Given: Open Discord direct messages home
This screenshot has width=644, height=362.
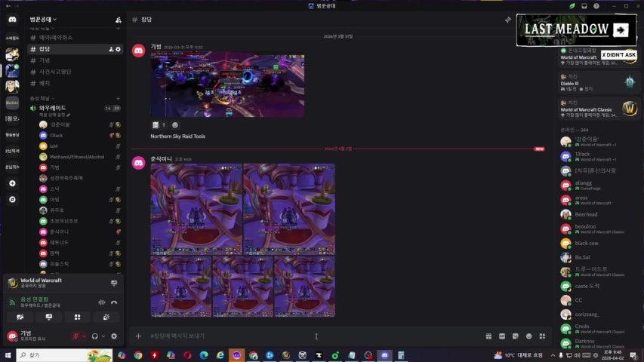Looking at the screenshot, I should tap(12, 20).
